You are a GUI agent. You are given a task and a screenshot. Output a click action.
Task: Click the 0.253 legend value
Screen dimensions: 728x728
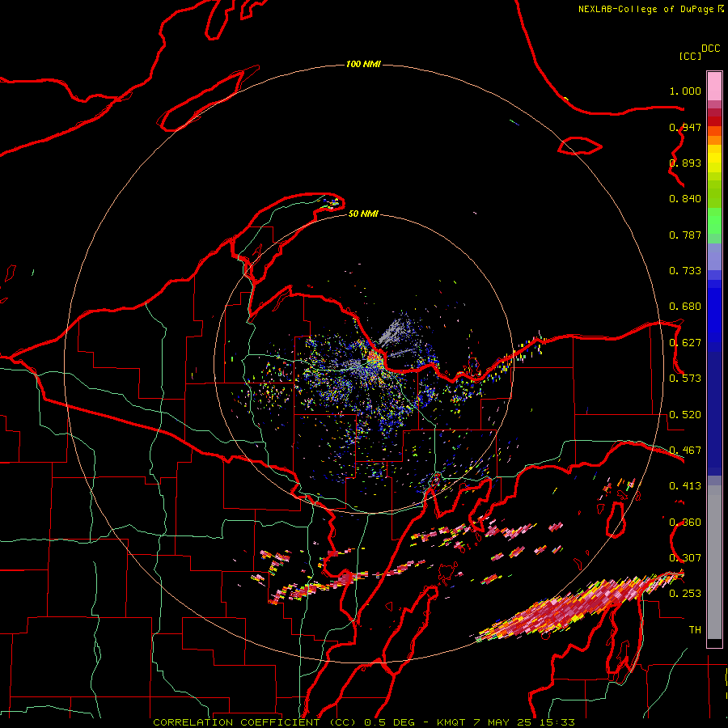pos(685,594)
